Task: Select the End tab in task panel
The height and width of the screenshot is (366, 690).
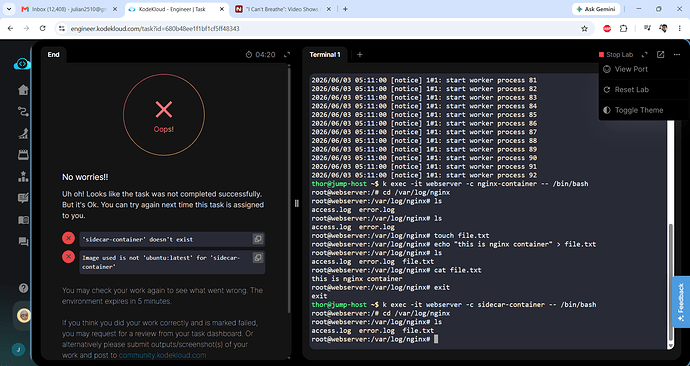Action: pyautogui.click(x=53, y=55)
